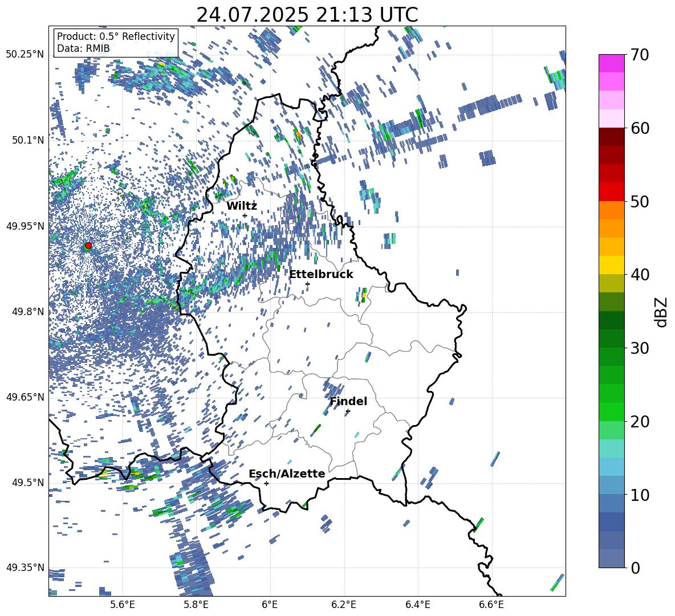Click the 'Data: RMIB' text
Viewport: 675px width, 616px height.
(83, 48)
